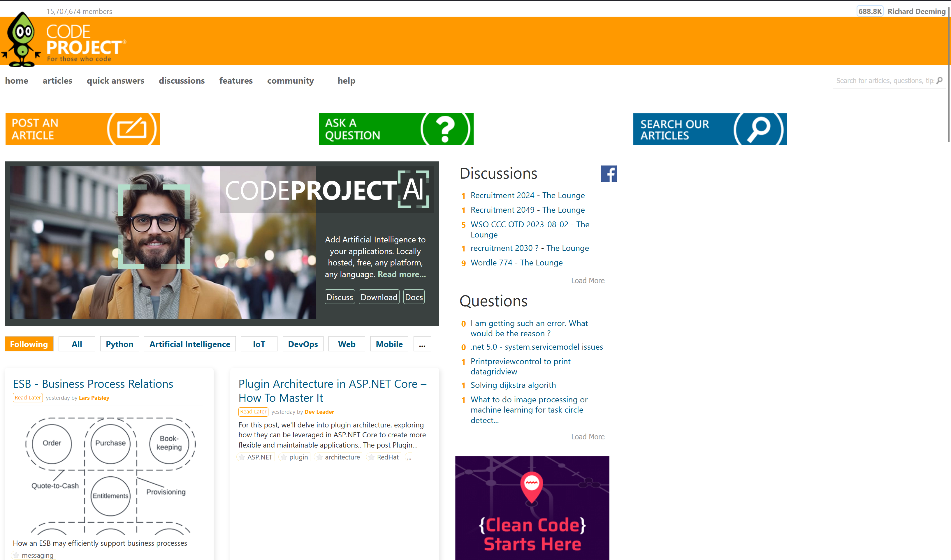Open the home menu item

coord(17,80)
